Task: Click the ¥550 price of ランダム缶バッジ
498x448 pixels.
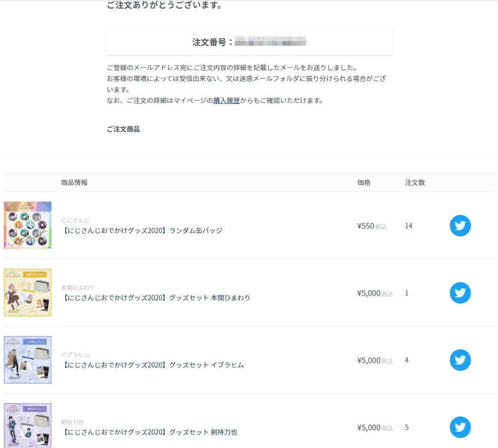Action: point(366,226)
